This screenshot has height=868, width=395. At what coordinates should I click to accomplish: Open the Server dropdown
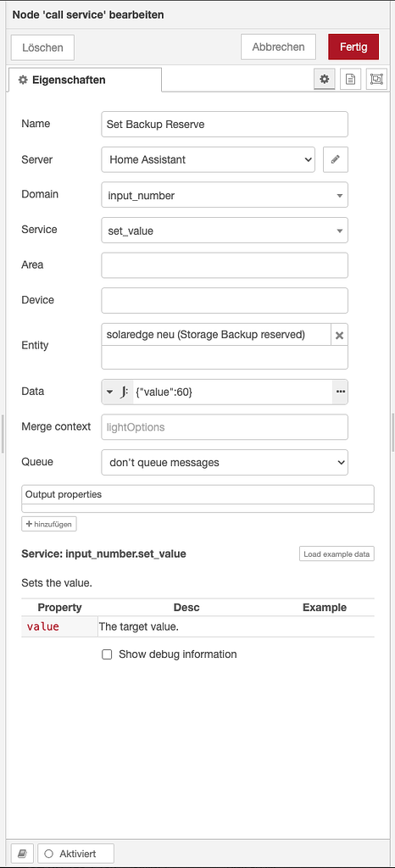tap(208, 159)
